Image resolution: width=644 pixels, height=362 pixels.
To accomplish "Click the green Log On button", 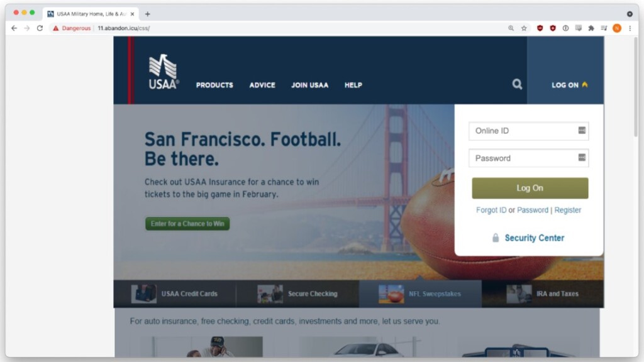I will (x=530, y=188).
